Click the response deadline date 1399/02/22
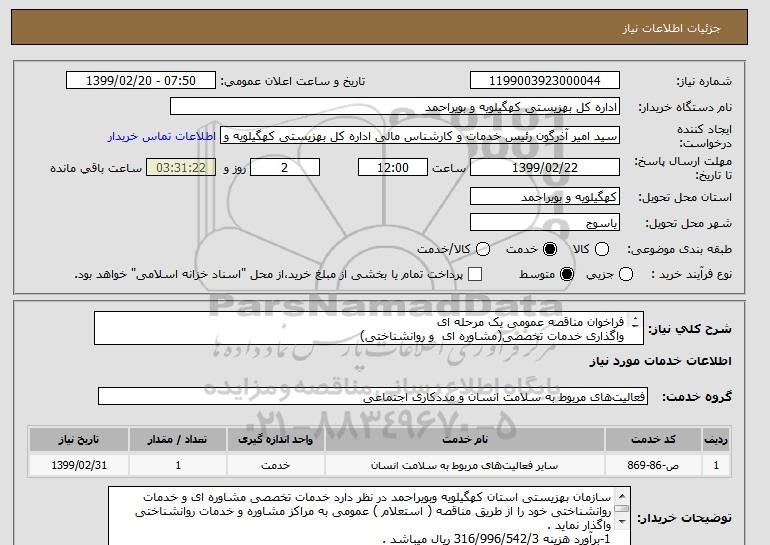The height and width of the screenshot is (545, 770). pyautogui.click(x=545, y=167)
